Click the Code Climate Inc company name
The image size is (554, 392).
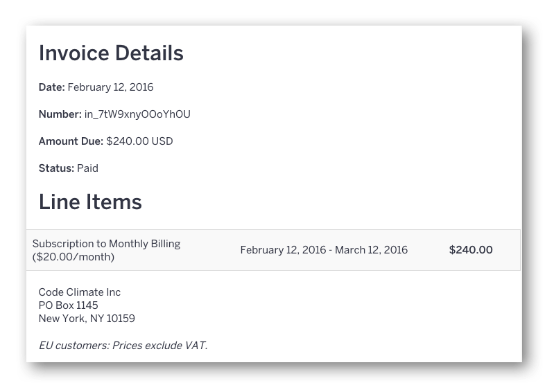coord(80,292)
